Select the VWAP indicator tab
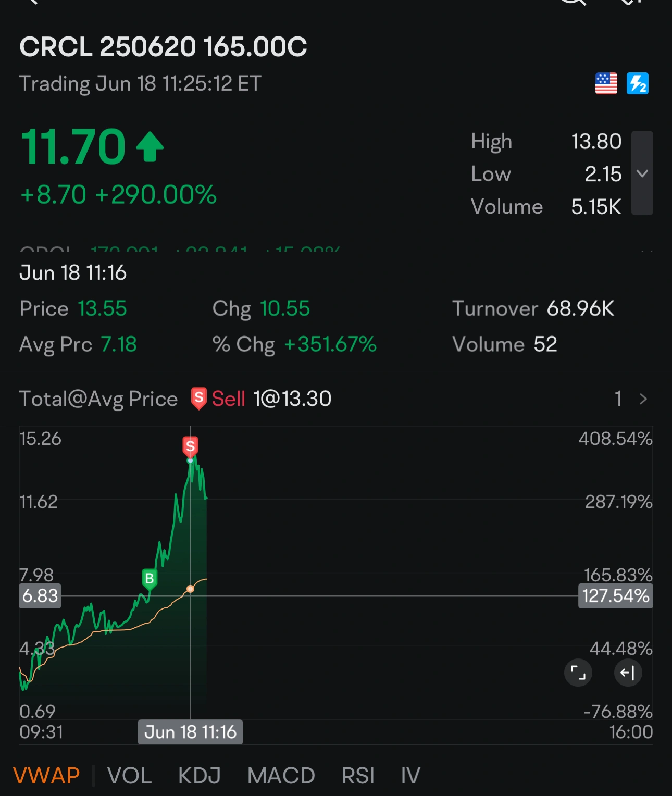 click(x=46, y=776)
